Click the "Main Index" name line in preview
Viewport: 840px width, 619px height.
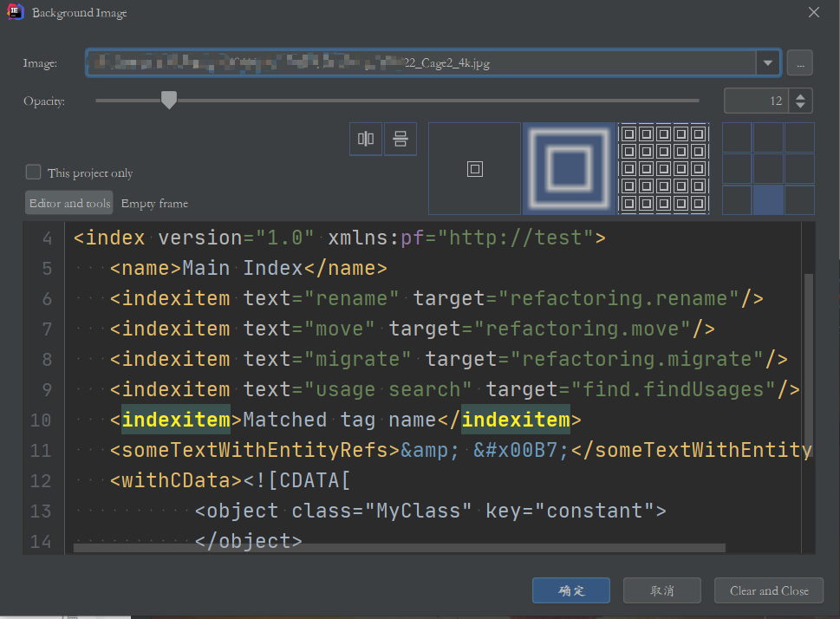click(x=249, y=268)
